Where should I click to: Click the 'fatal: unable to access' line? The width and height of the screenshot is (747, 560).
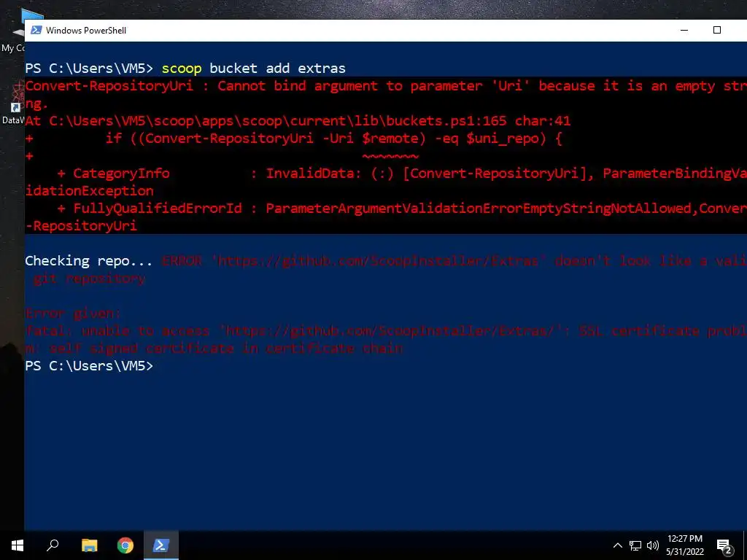pyautogui.click(x=386, y=331)
